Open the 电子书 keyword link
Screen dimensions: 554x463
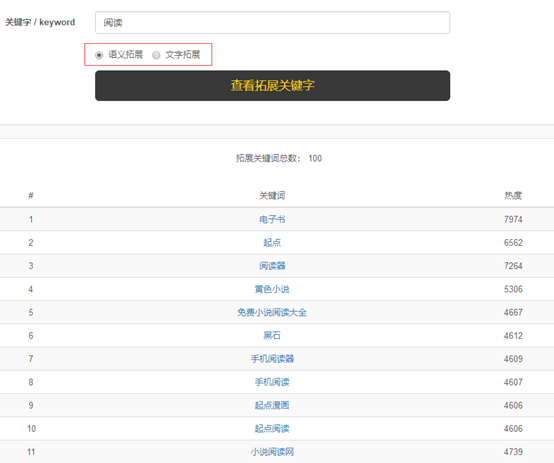tap(272, 219)
